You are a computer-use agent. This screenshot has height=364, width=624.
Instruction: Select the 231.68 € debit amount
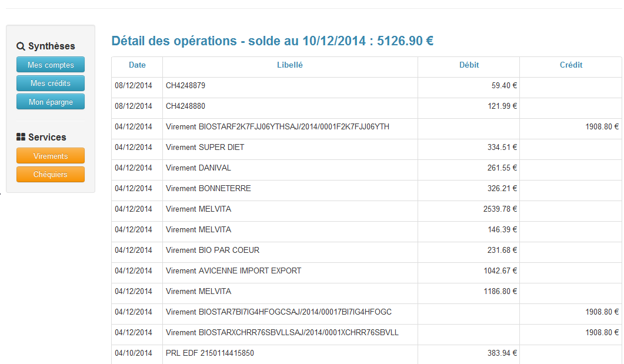502,251
